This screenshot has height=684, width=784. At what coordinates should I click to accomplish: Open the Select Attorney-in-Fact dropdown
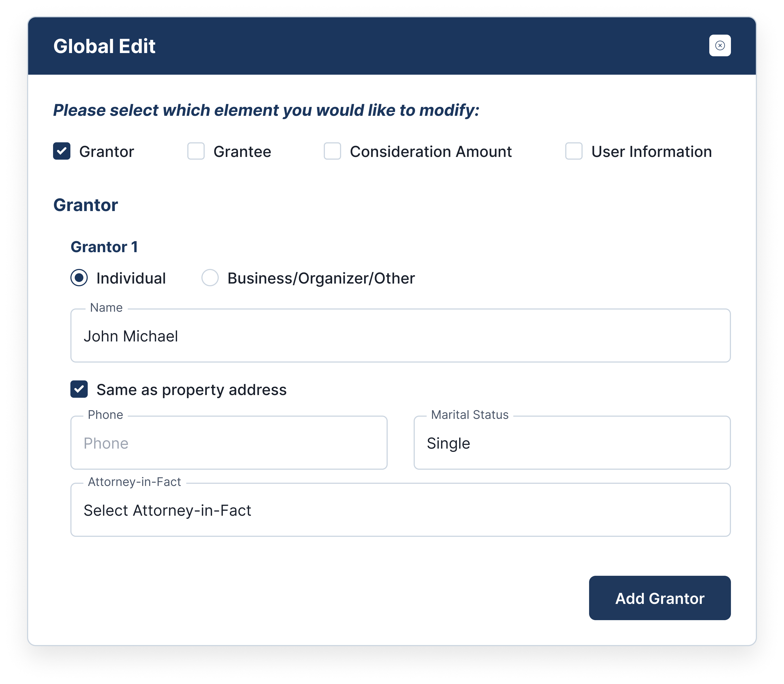click(x=400, y=510)
